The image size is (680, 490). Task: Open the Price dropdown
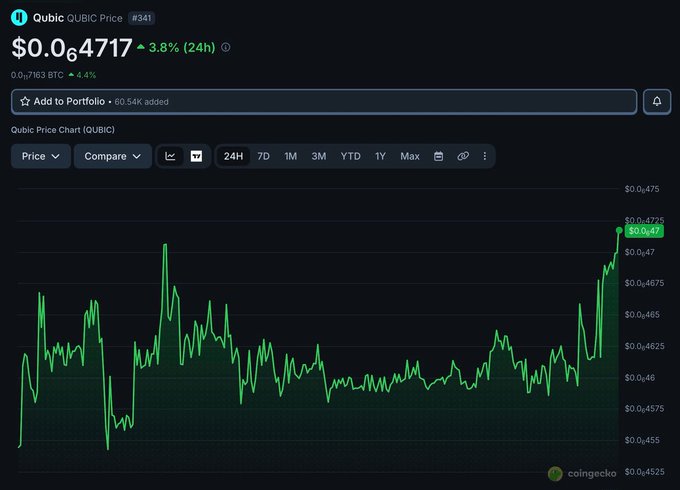pos(41,156)
